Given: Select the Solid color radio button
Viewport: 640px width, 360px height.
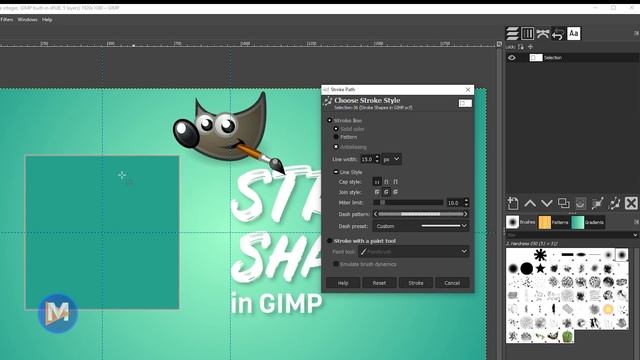Looking at the screenshot, I should pos(336,129).
